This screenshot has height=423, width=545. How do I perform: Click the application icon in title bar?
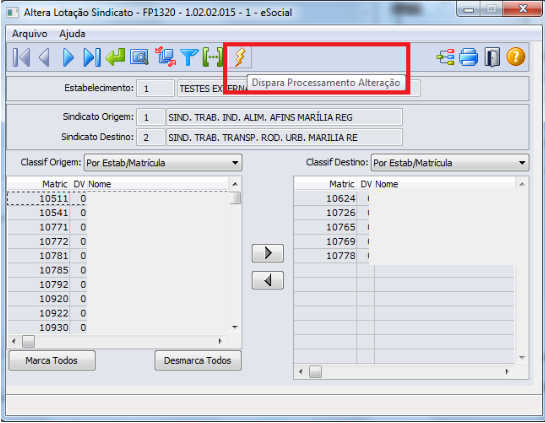(13, 13)
